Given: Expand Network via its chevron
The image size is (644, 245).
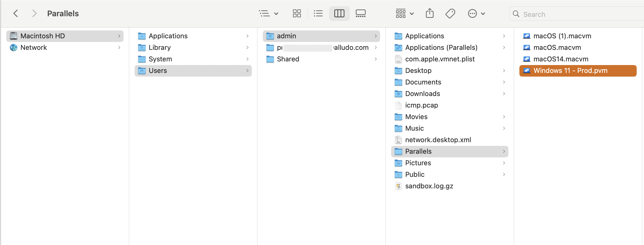Looking at the screenshot, I should pos(119,47).
